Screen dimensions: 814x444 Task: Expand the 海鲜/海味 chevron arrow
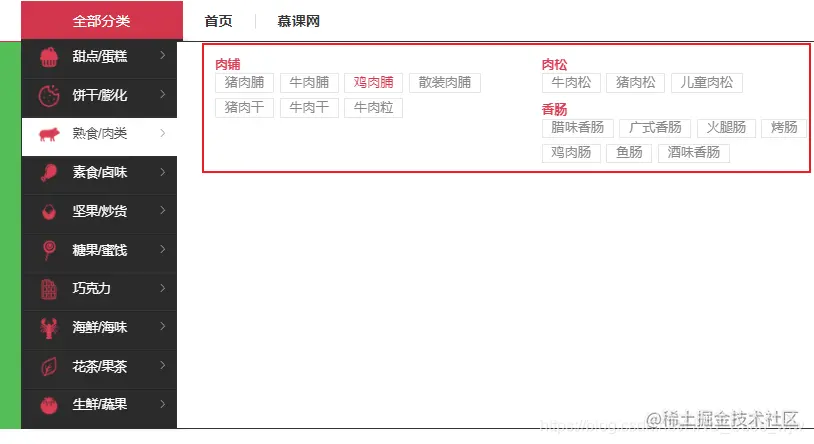(162, 326)
